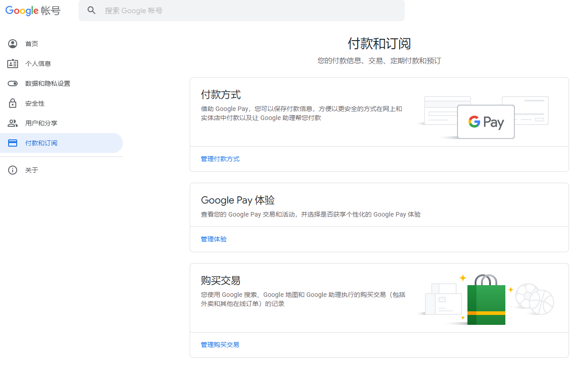588x365 pixels.
Task: Click the 首页 person circle icon
Action: click(x=13, y=44)
